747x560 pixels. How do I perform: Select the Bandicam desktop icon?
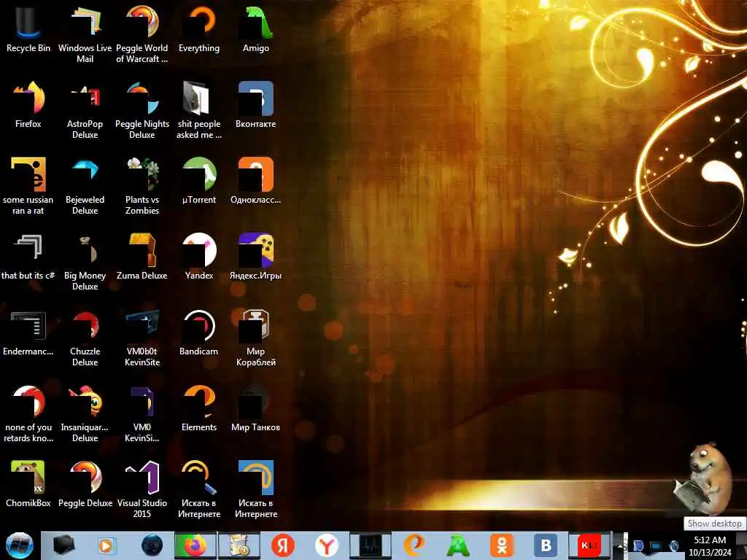tap(199, 332)
